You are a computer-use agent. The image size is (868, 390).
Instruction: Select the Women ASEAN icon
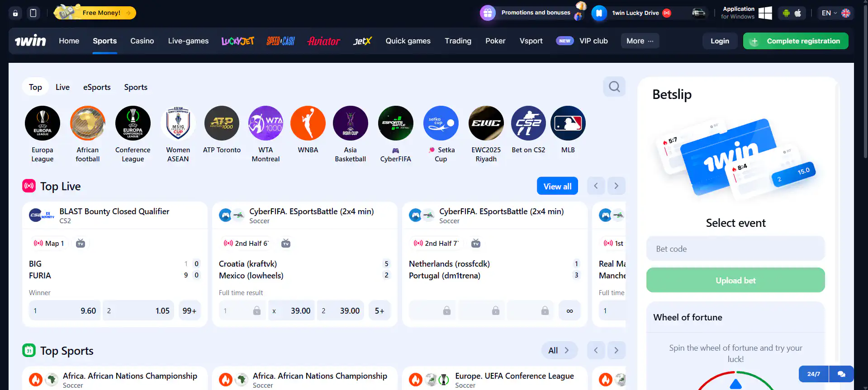tap(178, 123)
